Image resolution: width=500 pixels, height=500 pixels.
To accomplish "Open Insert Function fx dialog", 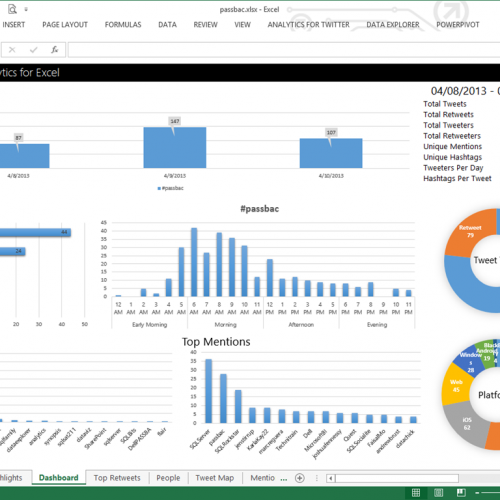I will click(x=54, y=50).
